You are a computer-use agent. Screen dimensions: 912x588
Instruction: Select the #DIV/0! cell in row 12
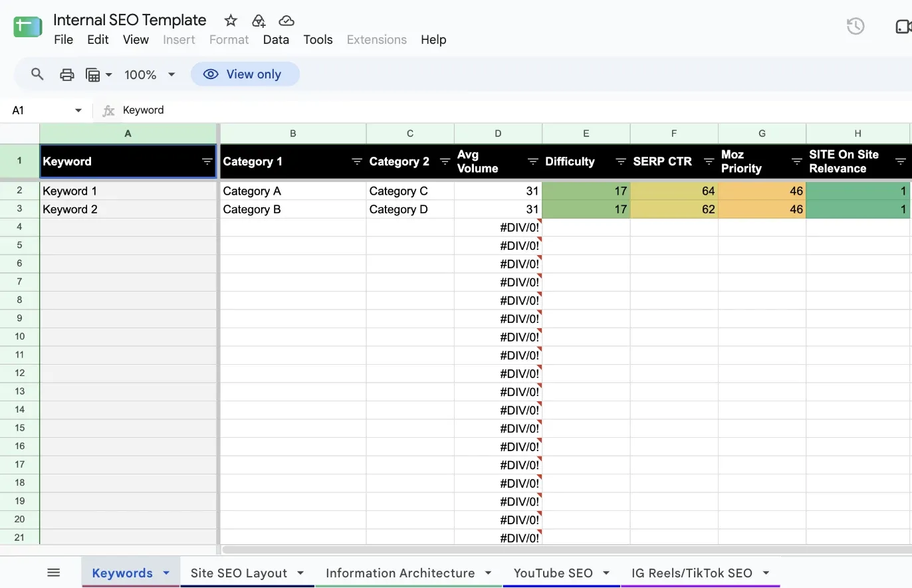point(498,373)
